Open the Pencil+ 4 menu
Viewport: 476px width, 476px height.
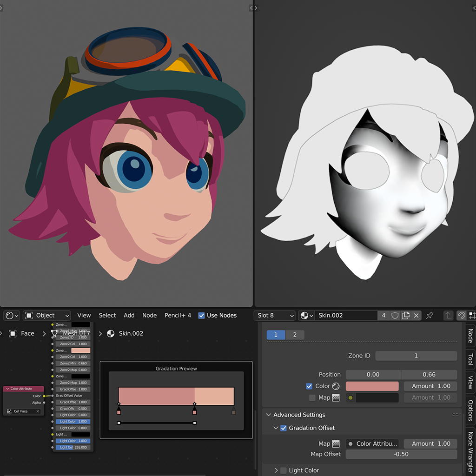tap(178, 315)
